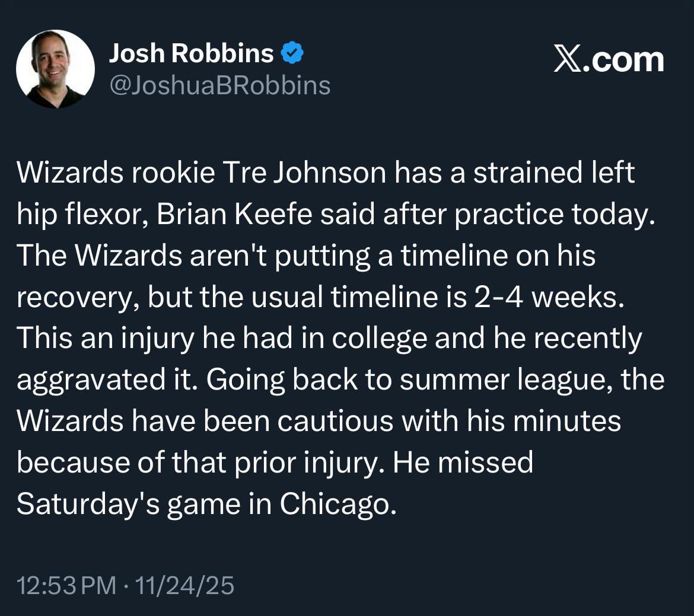
Task: Click the blue verified checkmark badge
Action: [x=292, y=54]
